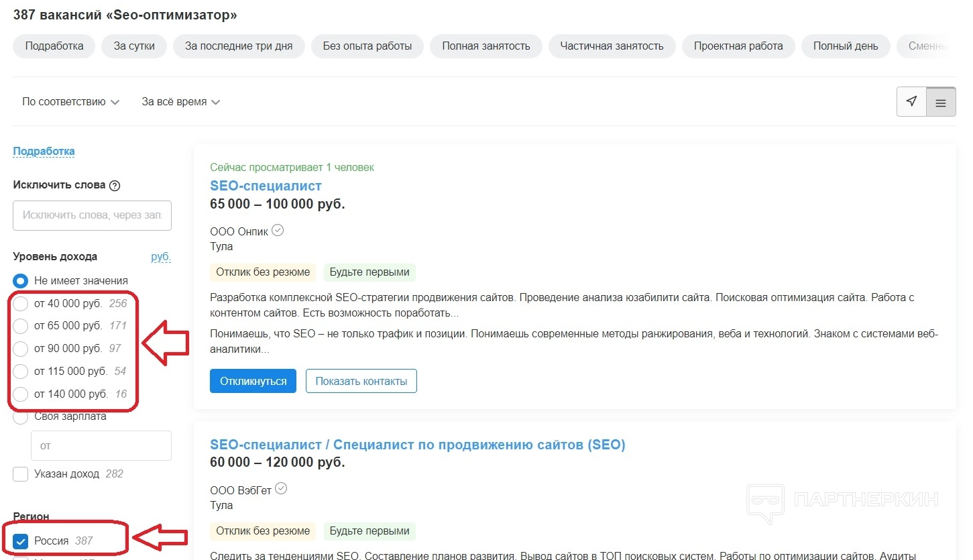
Task: Enable the Указан доход checkbox
Action: point(21,474)
